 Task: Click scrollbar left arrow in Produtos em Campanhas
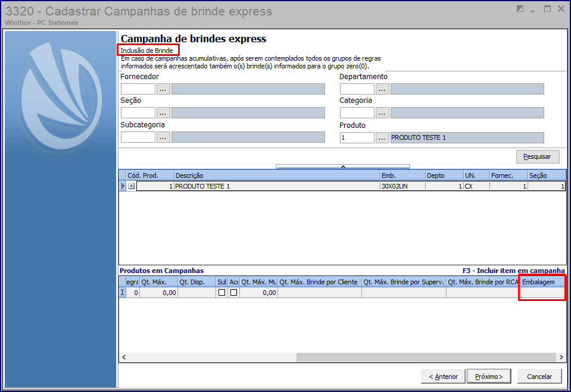124,357
